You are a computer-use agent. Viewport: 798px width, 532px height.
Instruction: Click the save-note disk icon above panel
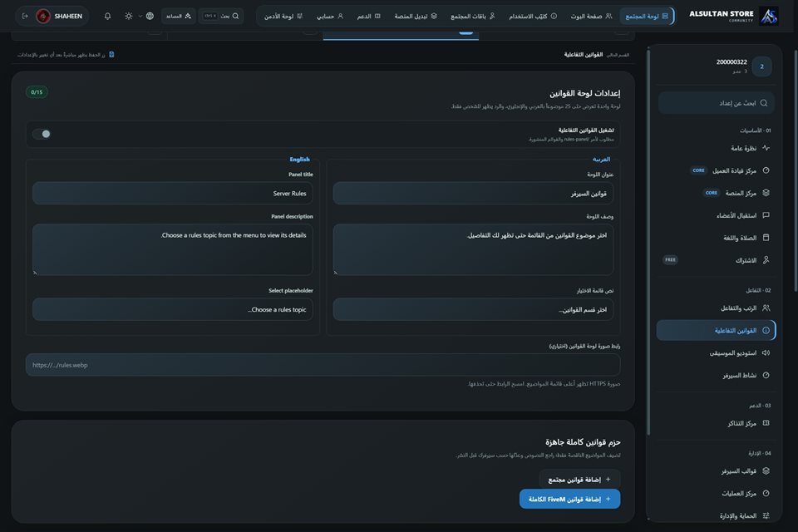point(111,55)
